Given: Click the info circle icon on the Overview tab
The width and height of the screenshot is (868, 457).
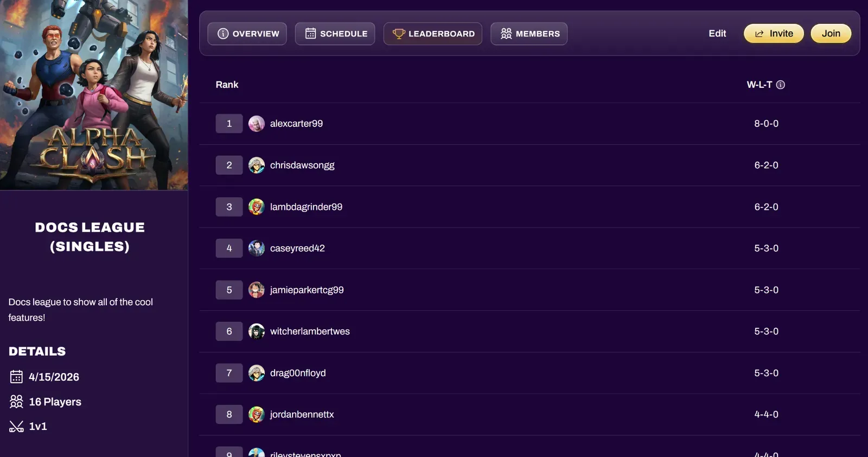Looking at the screenshot, I should click(x=223, y=33).
